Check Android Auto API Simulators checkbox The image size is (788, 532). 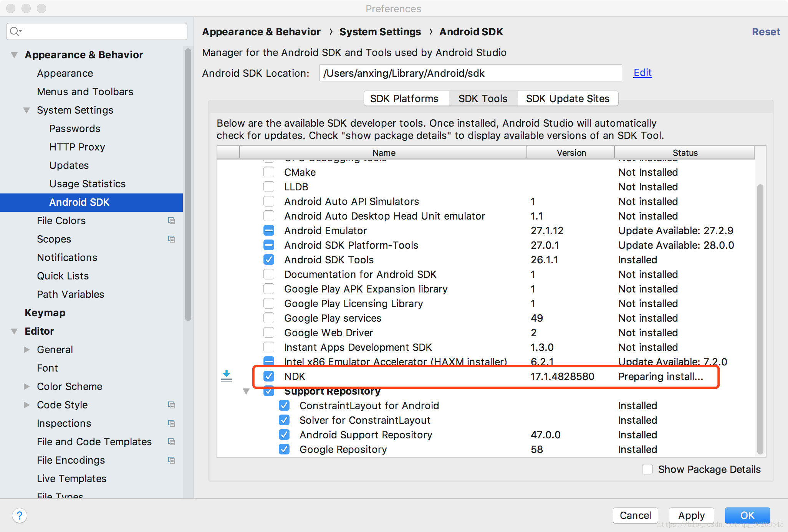coord(269,202)
